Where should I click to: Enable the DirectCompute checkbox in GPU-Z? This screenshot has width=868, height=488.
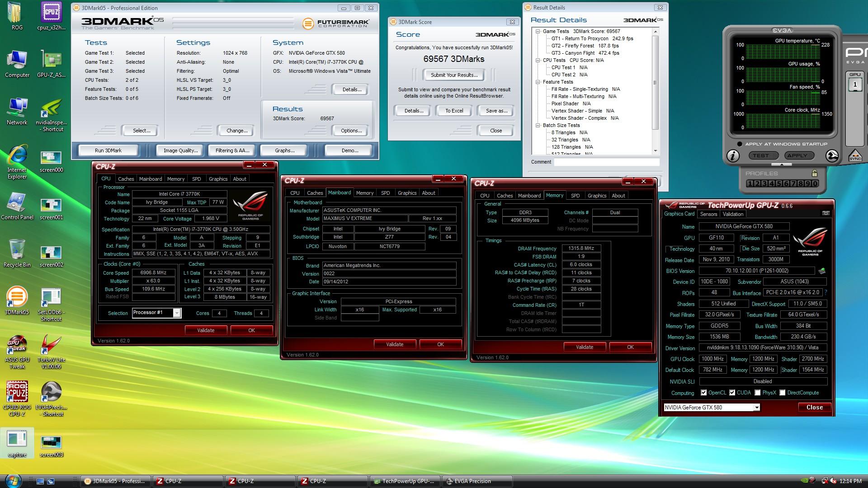(783, 393)
